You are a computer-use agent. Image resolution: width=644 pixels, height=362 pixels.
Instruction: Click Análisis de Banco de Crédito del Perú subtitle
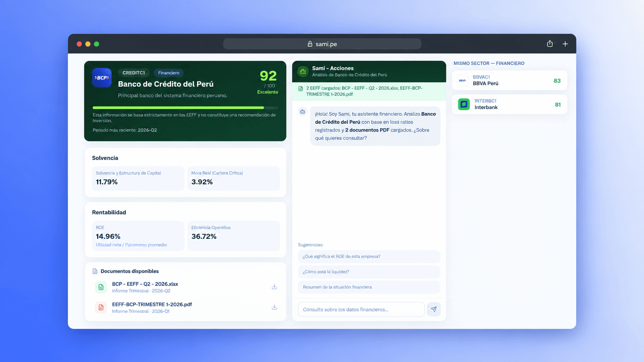coord(349,75)
